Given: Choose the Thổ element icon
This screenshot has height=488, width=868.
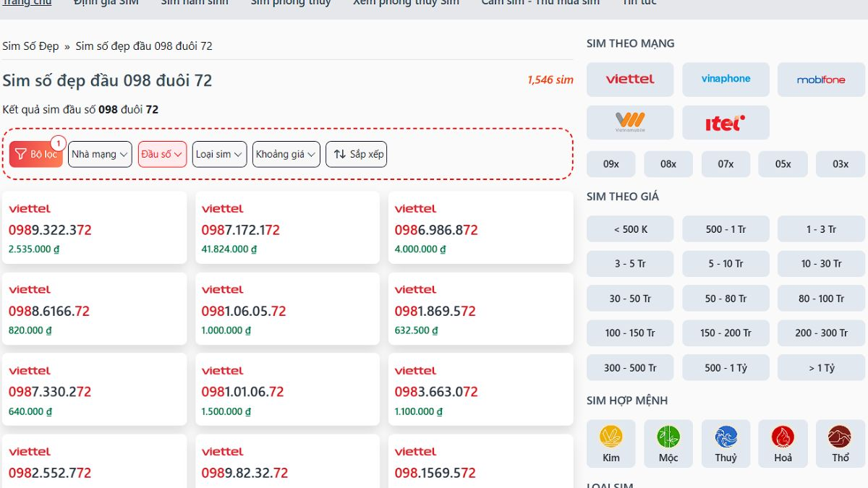Looking at the screenshot, I should point(841,444).
